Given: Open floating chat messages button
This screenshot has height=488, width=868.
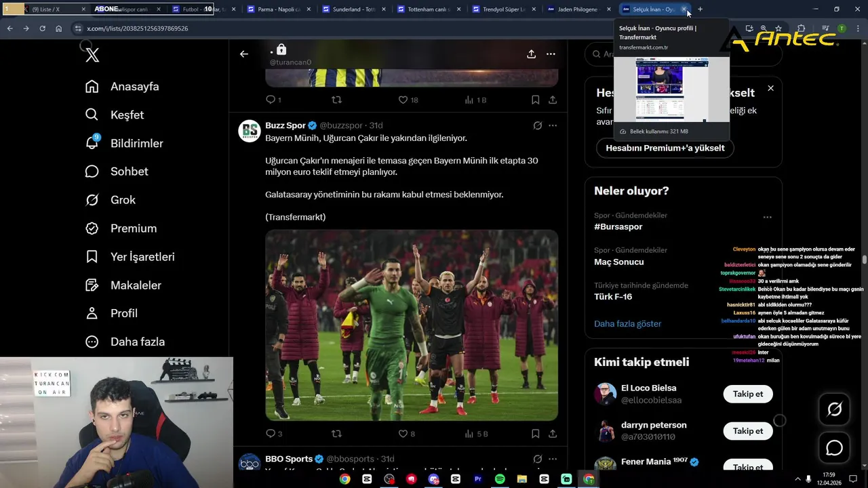Looking at the screenshot, I should pos(834,448).
